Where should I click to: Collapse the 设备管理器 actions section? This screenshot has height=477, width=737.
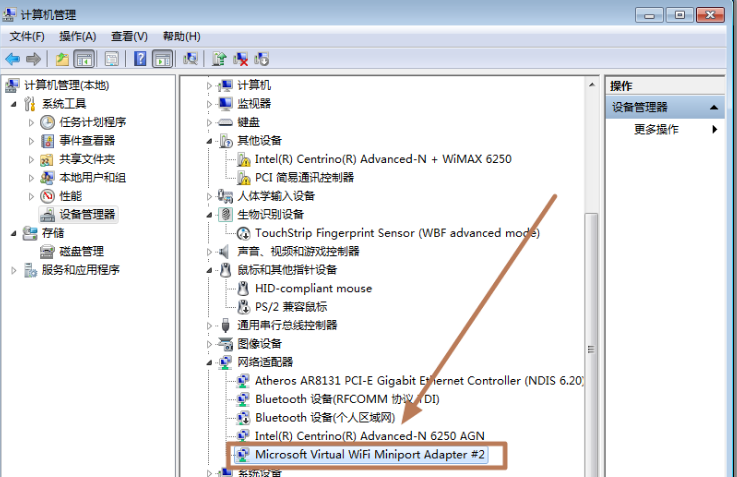point(714,107)
